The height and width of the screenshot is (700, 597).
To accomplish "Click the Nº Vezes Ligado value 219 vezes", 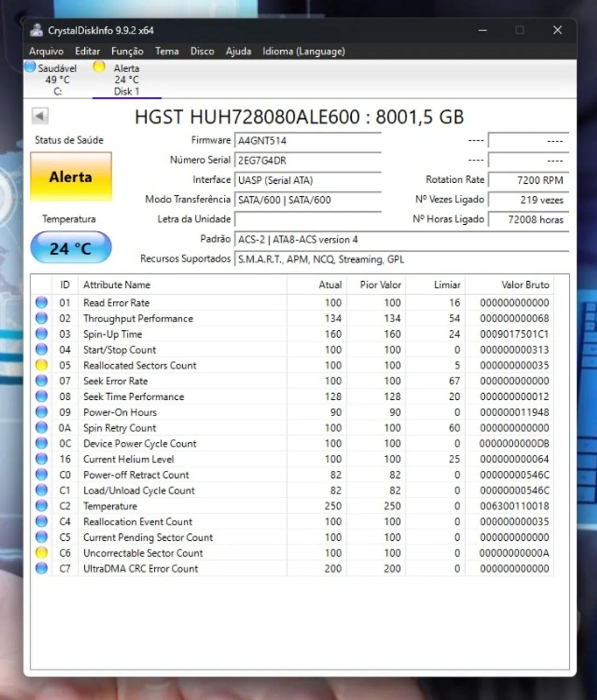I will point(529,200).
